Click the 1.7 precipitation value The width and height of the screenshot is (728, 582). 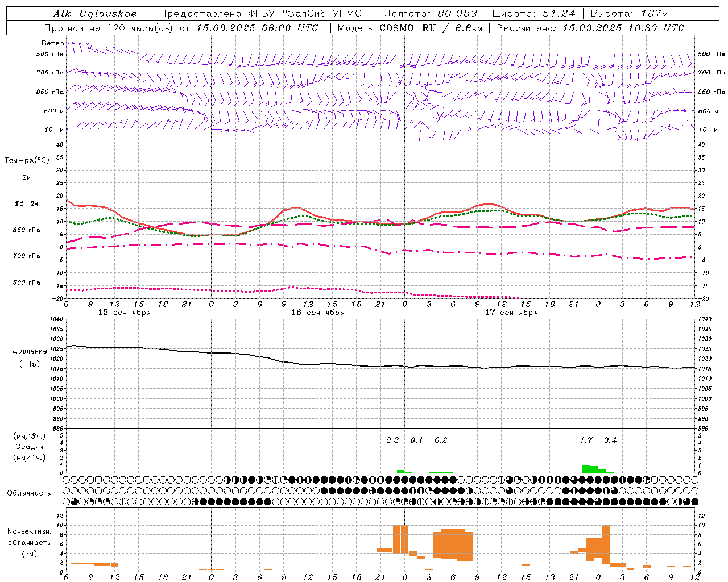point(586,440)
